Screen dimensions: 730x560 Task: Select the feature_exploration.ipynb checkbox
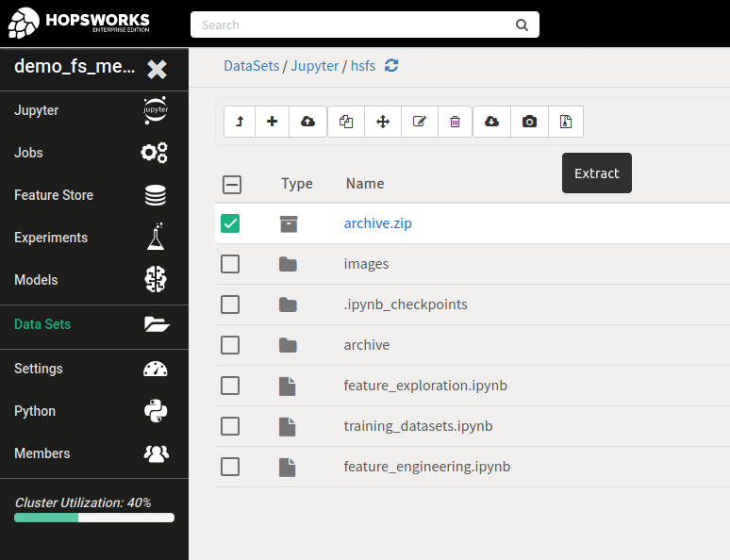click(x=230, y=386)
